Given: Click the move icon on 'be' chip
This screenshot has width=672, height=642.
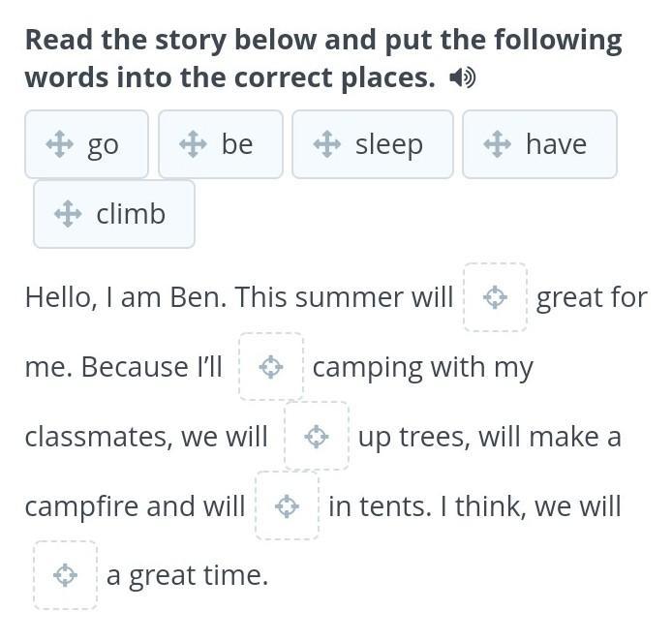Looking at the screenshot, I should 194,144.
